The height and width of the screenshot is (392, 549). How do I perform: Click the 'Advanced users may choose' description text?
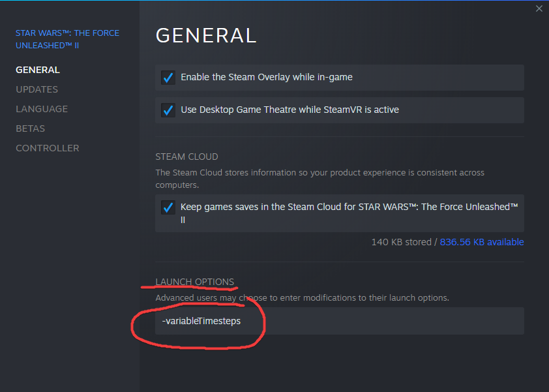[302, 297]
